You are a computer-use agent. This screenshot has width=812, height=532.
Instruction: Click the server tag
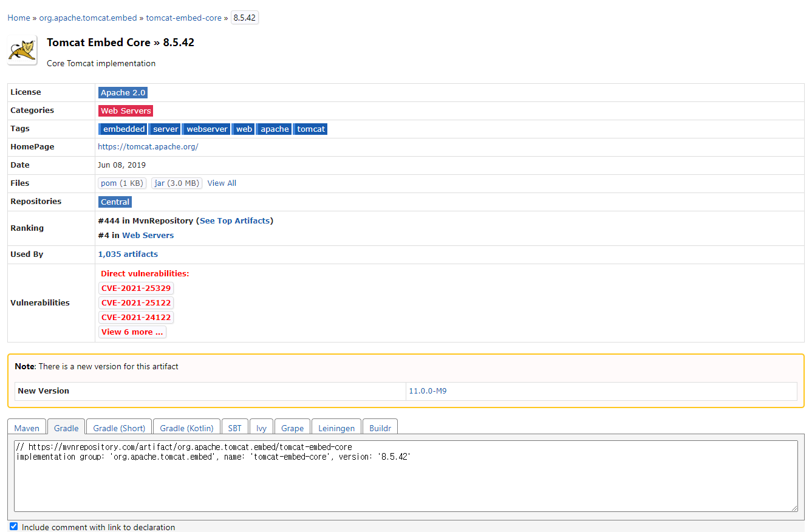click(x=165, y=129)
